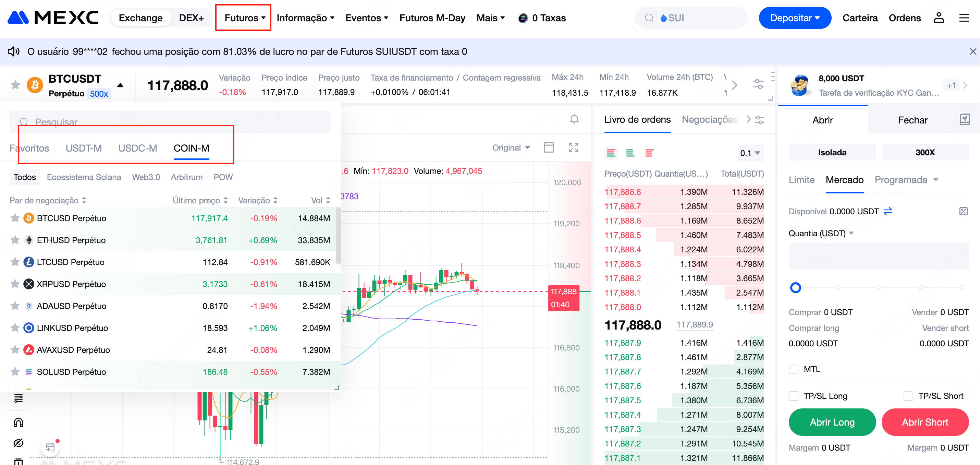Expand chart to fullscreen
The image size is (980, 465).
573,147
